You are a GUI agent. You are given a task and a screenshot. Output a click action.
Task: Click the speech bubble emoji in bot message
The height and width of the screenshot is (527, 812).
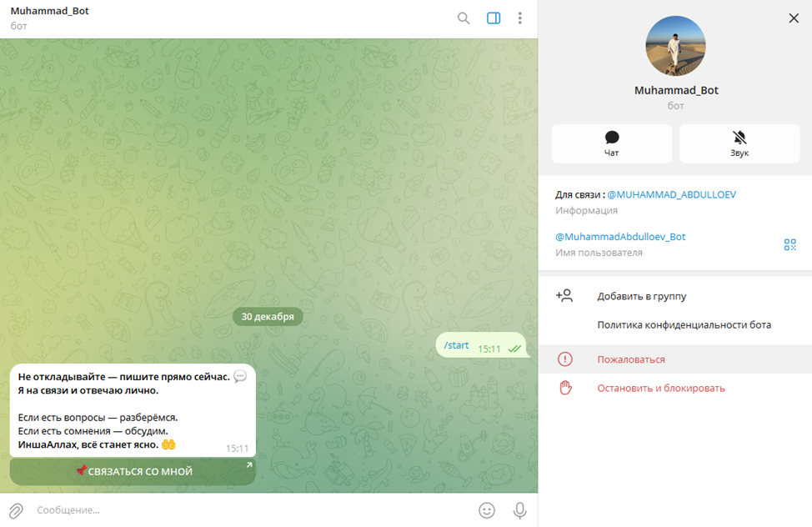pyautogui.click(x=240, y=376)
